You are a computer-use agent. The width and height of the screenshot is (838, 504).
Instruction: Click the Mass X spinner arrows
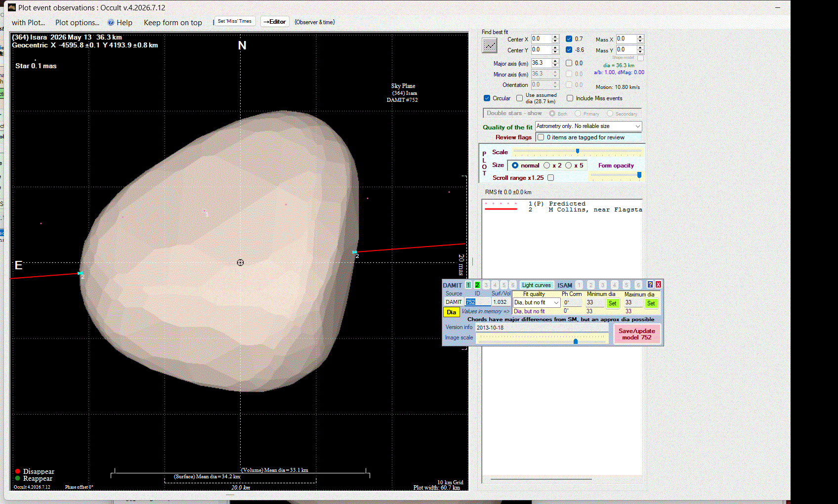(640, 39)
